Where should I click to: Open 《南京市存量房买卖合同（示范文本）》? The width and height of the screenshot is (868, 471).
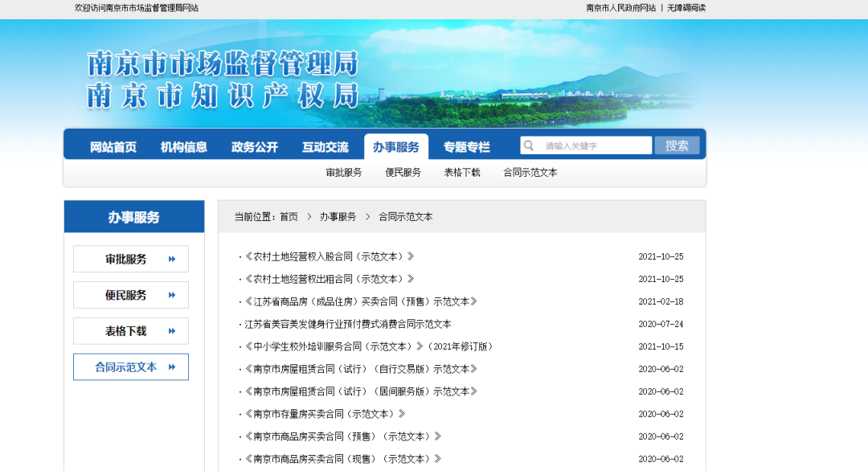click(325, 414)
